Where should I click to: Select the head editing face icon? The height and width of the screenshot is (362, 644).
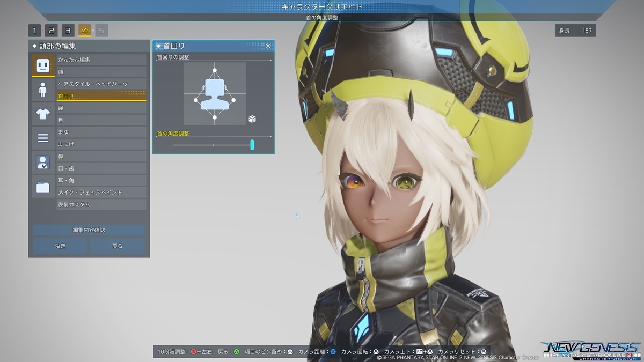coord(43,65)
